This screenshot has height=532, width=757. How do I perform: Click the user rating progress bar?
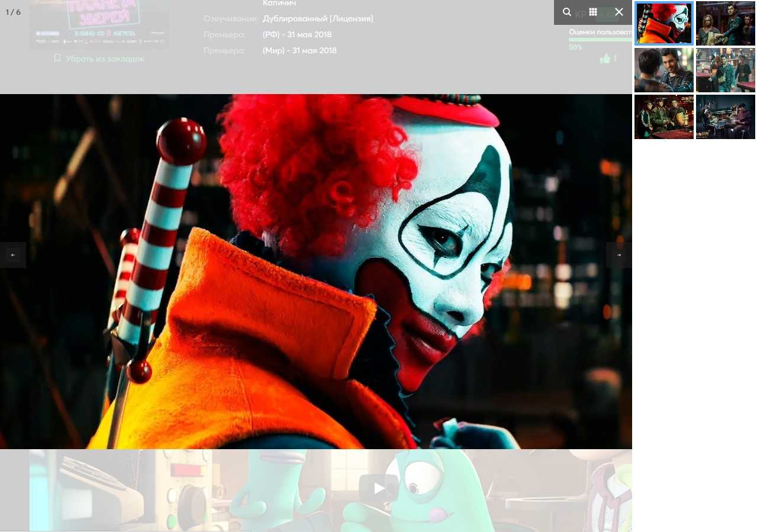click(600, 40)
